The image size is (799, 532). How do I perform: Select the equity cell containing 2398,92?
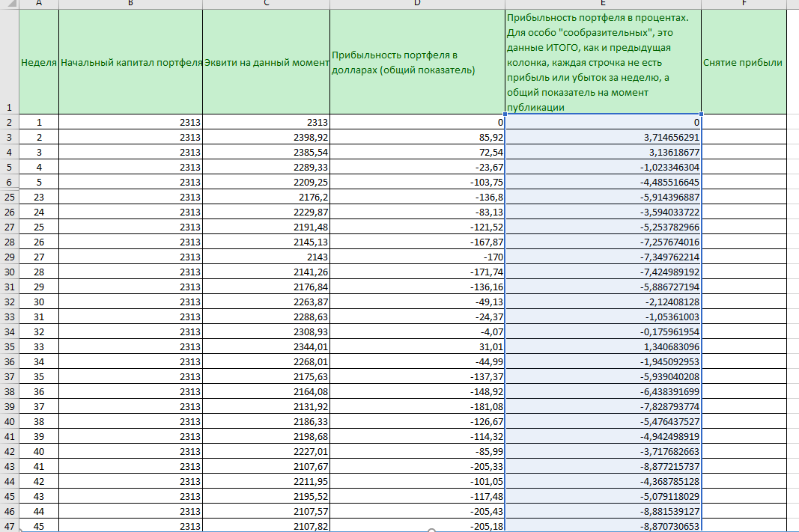coord(266,137)
